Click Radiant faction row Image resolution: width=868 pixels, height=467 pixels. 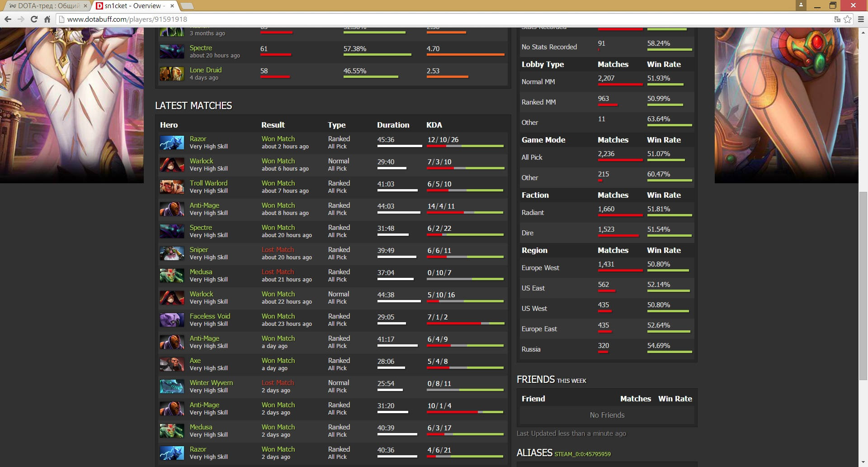click(607, 213)
